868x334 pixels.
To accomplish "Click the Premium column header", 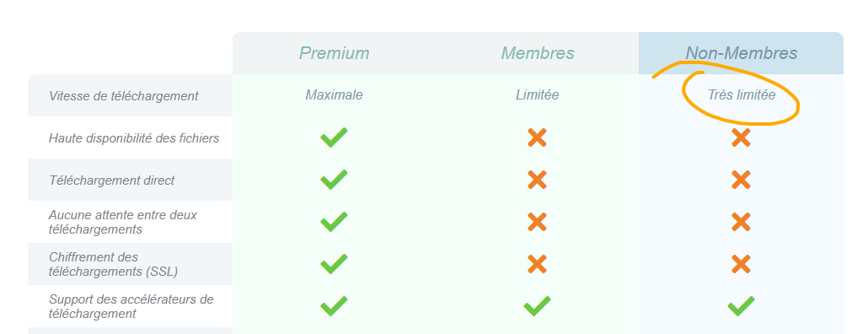I will [334, 53].
